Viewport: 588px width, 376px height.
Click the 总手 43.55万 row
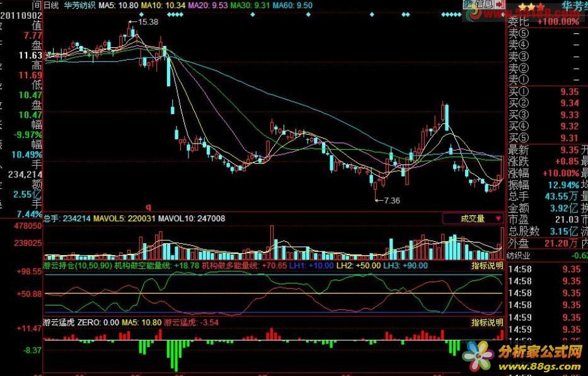pyautogui.click(x=544, y=197)
